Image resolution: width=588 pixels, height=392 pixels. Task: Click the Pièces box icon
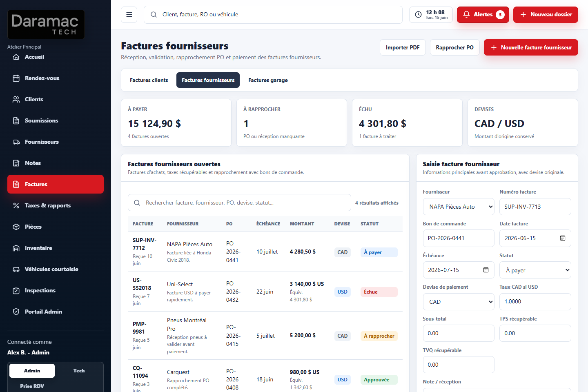[x=16, y=227]
